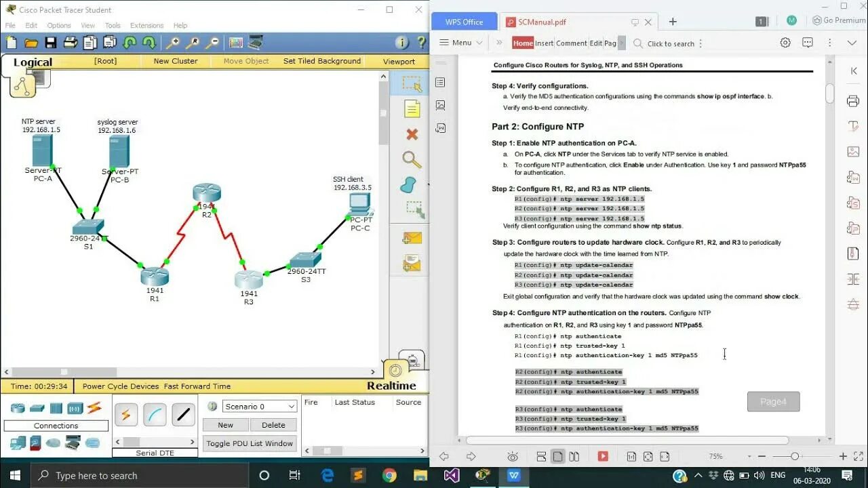Open the File menu in Packet Tracer

point(10,26)
